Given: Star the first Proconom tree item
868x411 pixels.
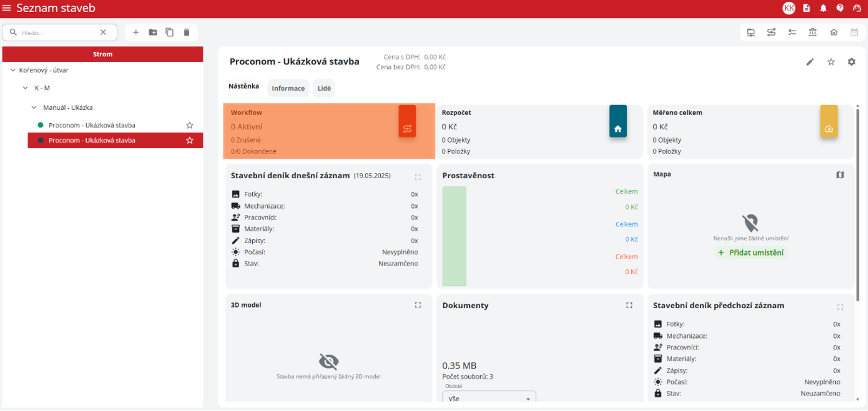Looking at the screenshot, I should [x=190, y=125].
